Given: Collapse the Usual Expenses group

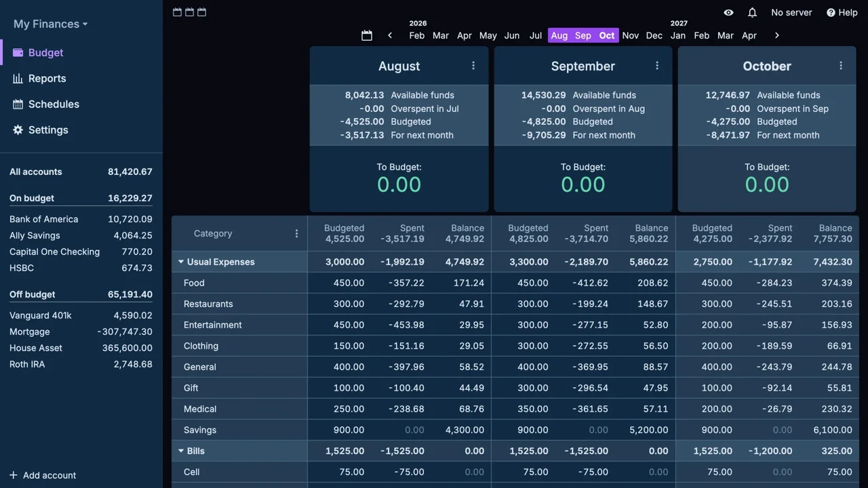Looking at the screenshot, I should point(181,262).
